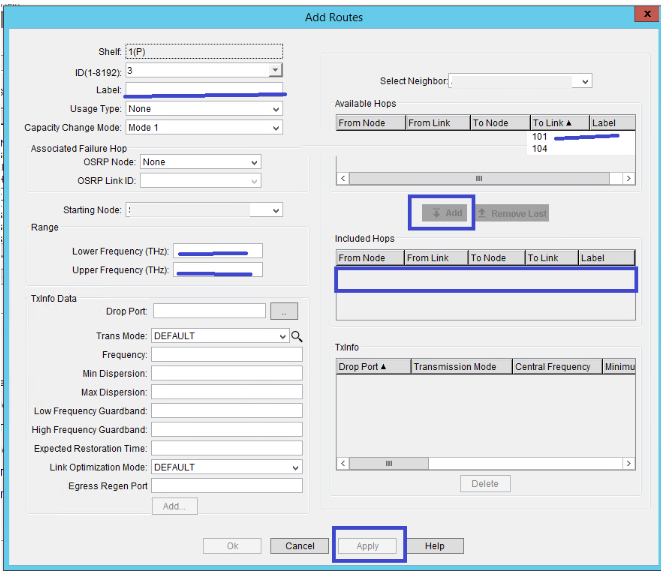Click Included Hops To Link column header

click(x=551, y=258)
